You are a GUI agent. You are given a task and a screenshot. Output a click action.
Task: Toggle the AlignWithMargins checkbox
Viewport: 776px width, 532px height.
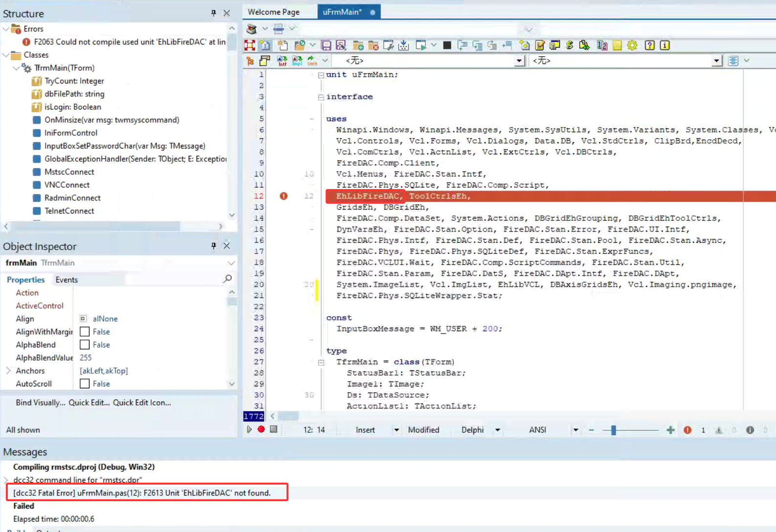pyautogui.click(x=85, y=332)
